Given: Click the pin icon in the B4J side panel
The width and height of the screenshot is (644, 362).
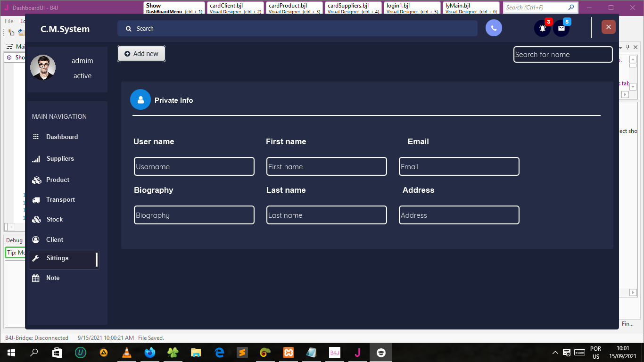Looking at the screenshot, I should [x=627, y=47].
